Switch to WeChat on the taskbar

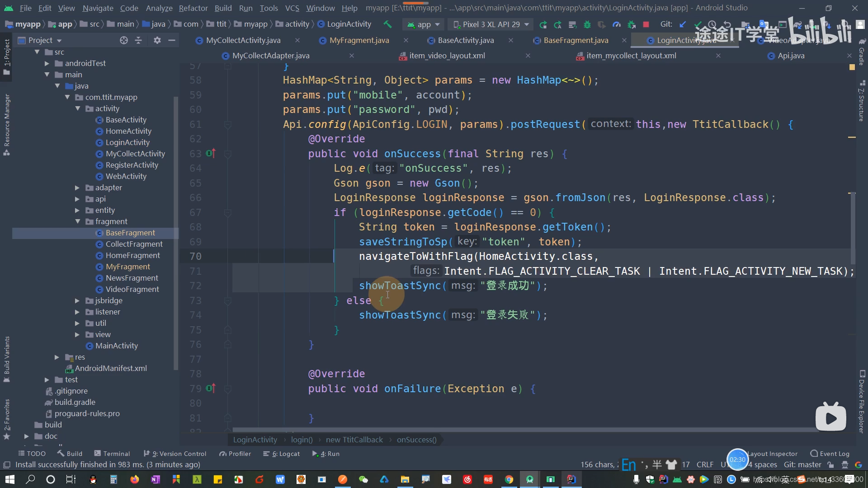tap(363, 479)
